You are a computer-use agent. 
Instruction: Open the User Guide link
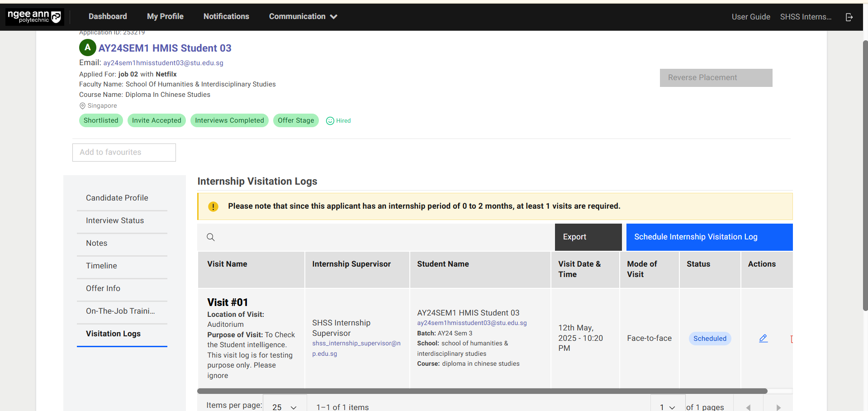click(x=750, y=17)
